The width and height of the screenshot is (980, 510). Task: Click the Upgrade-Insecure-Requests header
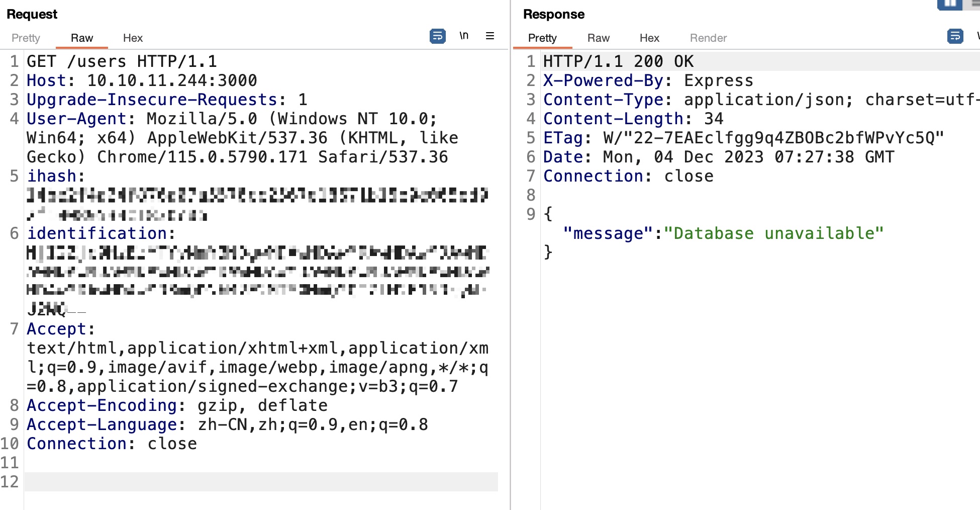coord(167,100)
